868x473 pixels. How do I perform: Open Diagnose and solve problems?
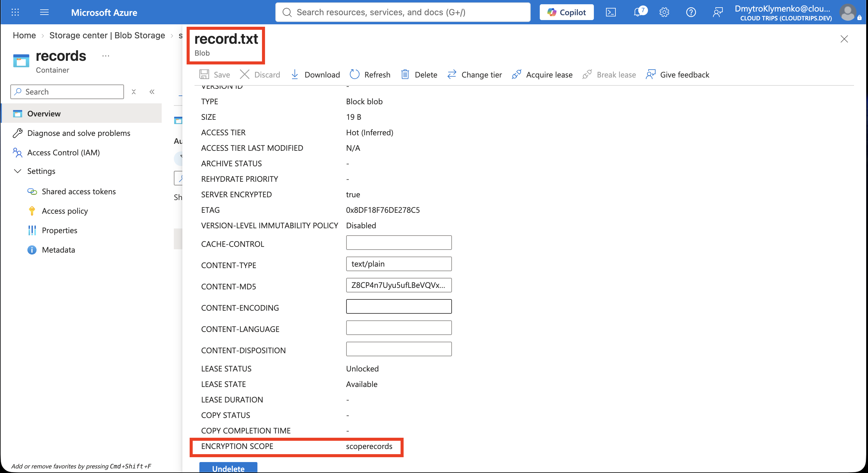[x=78, y=133]
